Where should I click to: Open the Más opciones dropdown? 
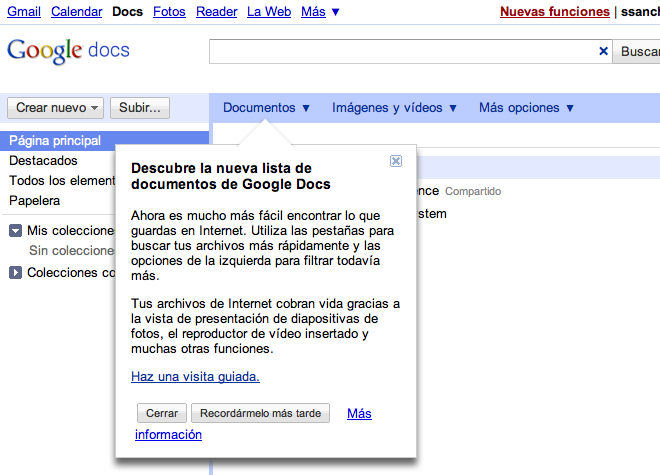527,108
